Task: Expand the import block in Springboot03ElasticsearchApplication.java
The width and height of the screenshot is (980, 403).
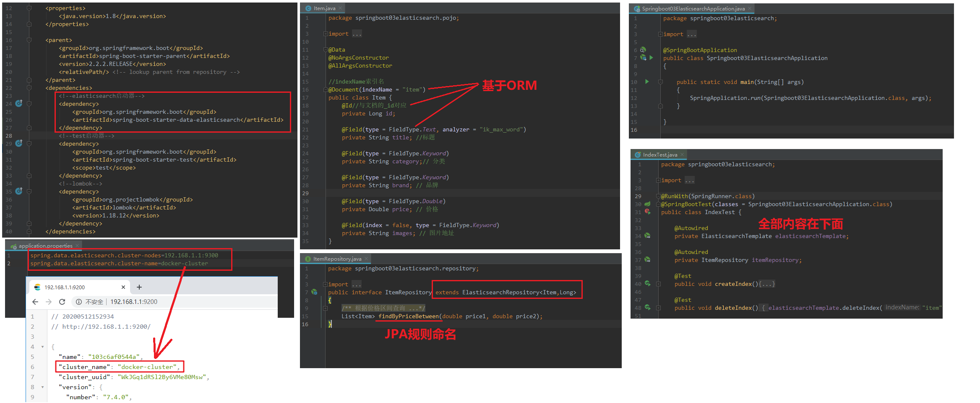Action: [660, 34]
